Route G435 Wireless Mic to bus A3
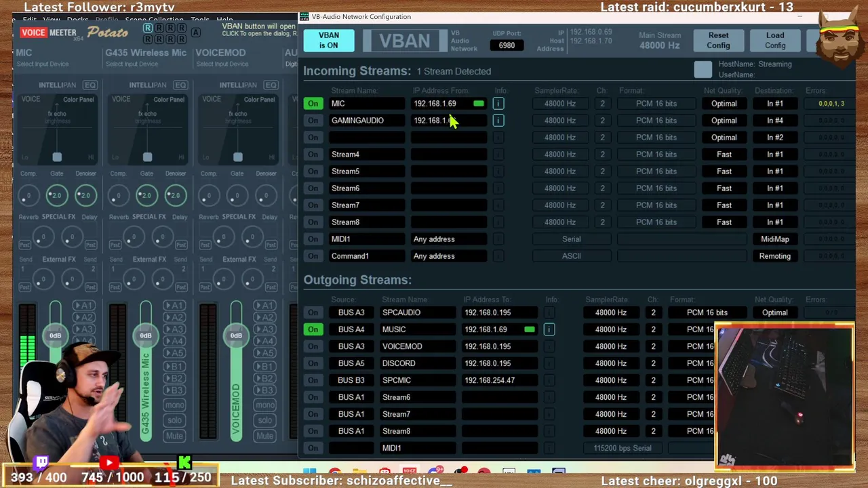Image resolution: width=868 pixels, height=488 pixels. 174,330
